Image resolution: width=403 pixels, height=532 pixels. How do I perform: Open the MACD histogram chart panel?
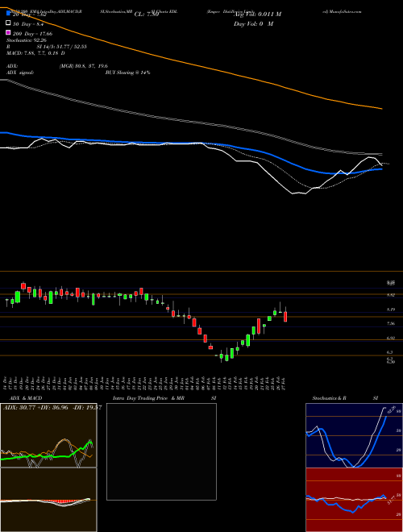point(48,500)
